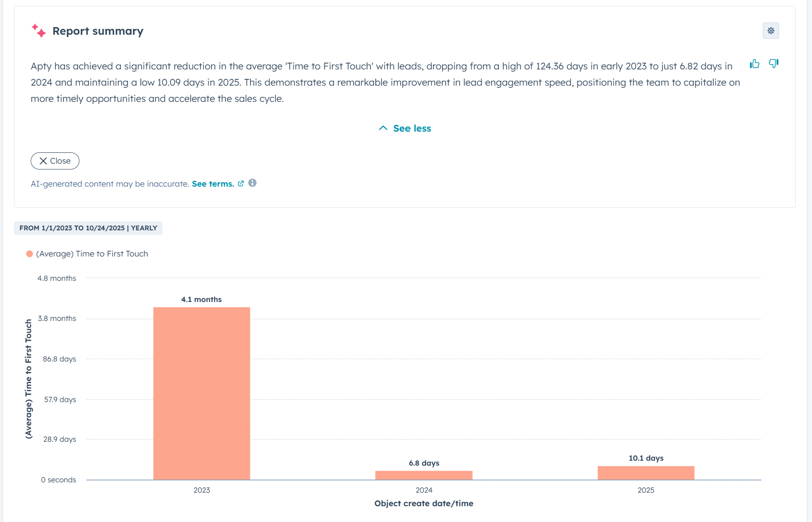Click the 10.1 days data label

(x=646, y=458)
